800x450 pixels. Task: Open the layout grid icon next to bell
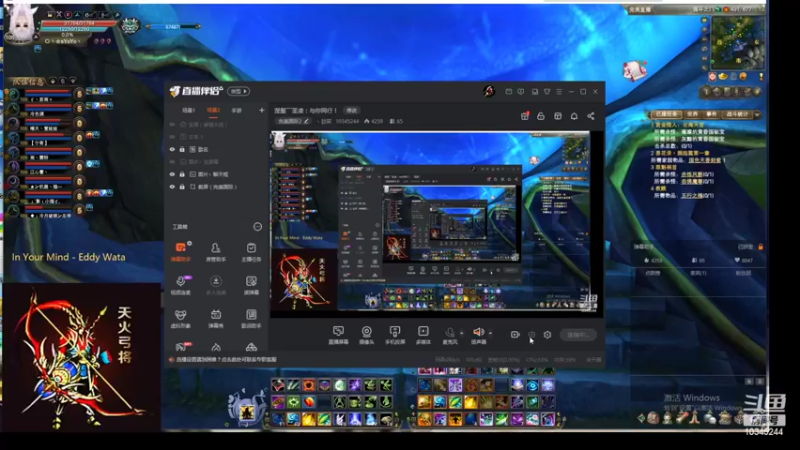pyautogui.click(x=558, y=116)
